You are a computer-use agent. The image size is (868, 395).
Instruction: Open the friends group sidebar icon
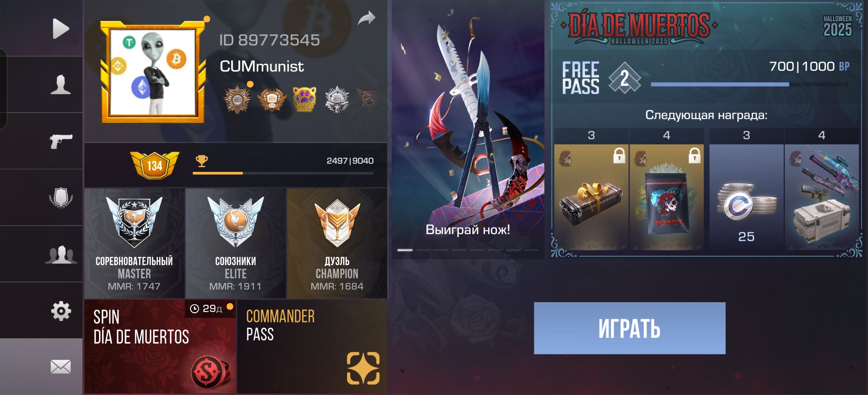point(61,254)
